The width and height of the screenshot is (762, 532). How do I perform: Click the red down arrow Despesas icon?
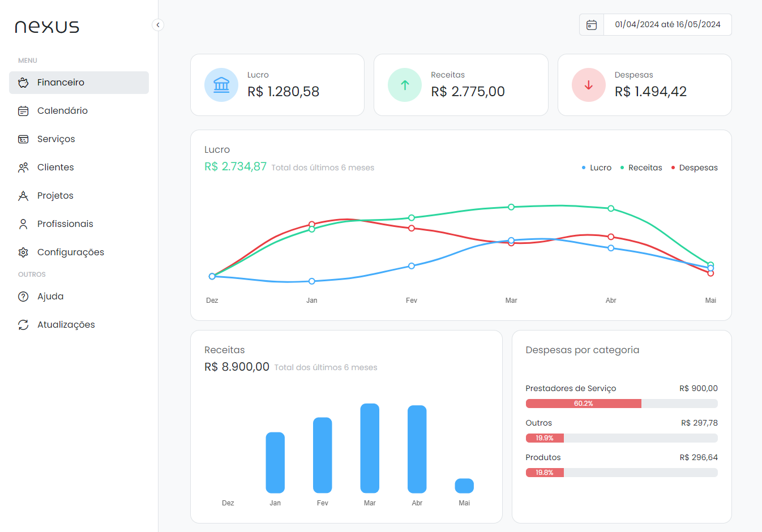click(589, 85)
